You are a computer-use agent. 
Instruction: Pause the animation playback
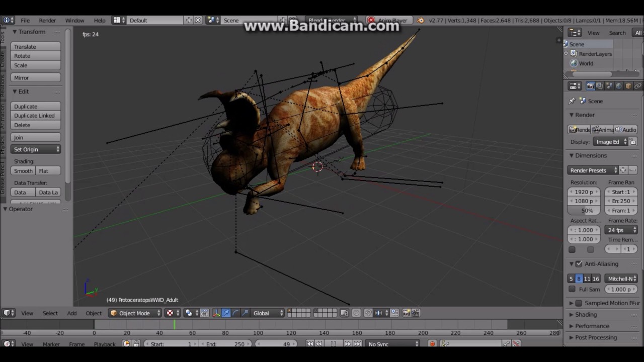(x=333, y=344)
